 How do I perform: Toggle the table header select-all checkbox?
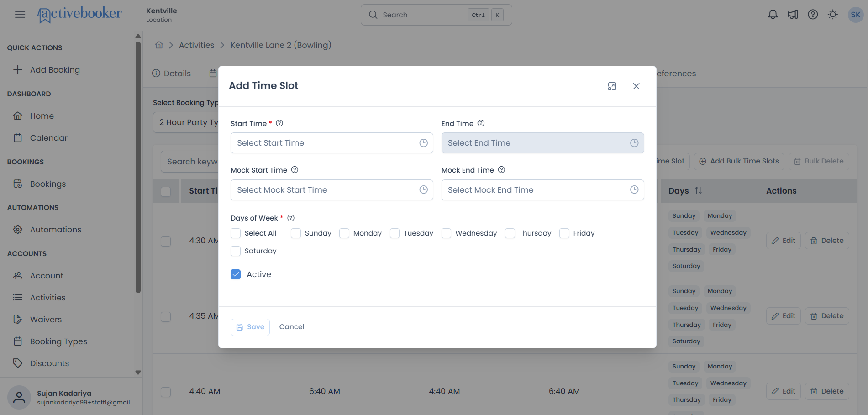click(166, 191)
